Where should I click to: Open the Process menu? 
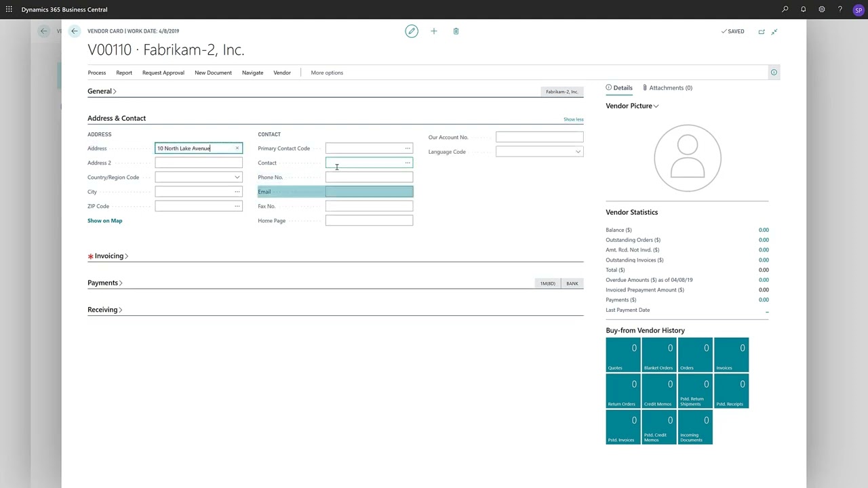tap(97, 73)
